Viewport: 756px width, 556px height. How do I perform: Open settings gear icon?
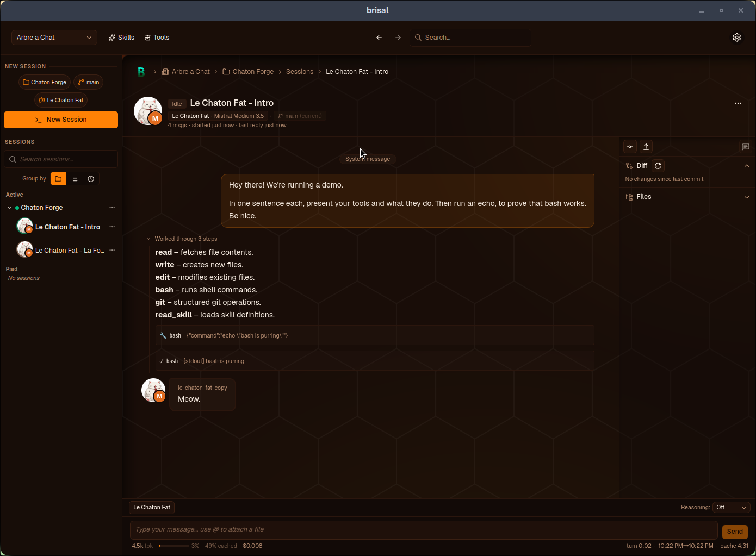(737, 38)
